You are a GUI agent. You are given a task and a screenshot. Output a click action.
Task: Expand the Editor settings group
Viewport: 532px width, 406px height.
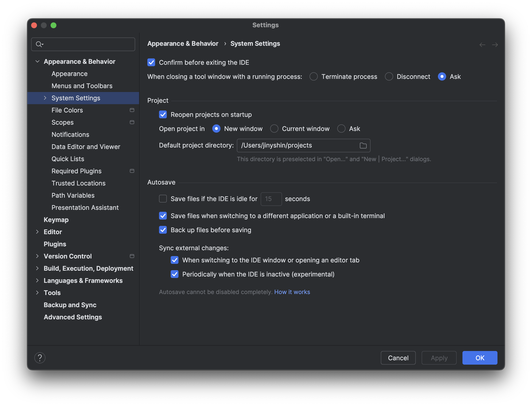(x=37, y=232)
